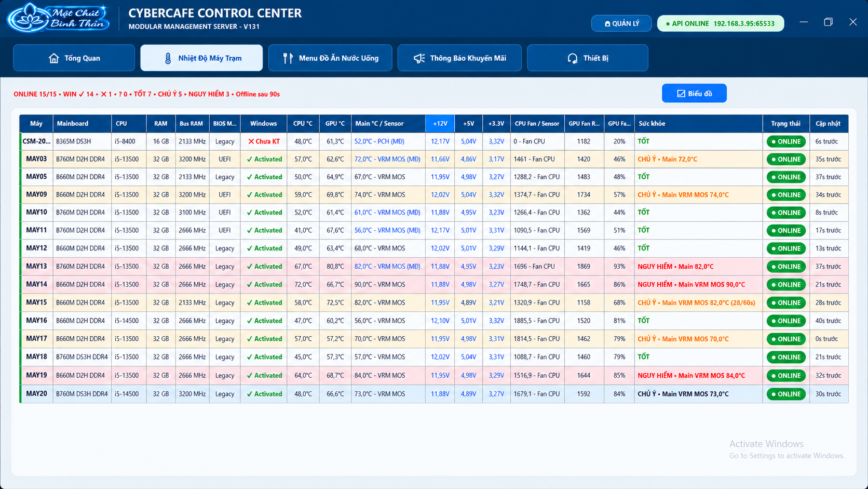Click the house icon on Tổng Quan
The height and width of the screenshot is (489, 868).
54,58
